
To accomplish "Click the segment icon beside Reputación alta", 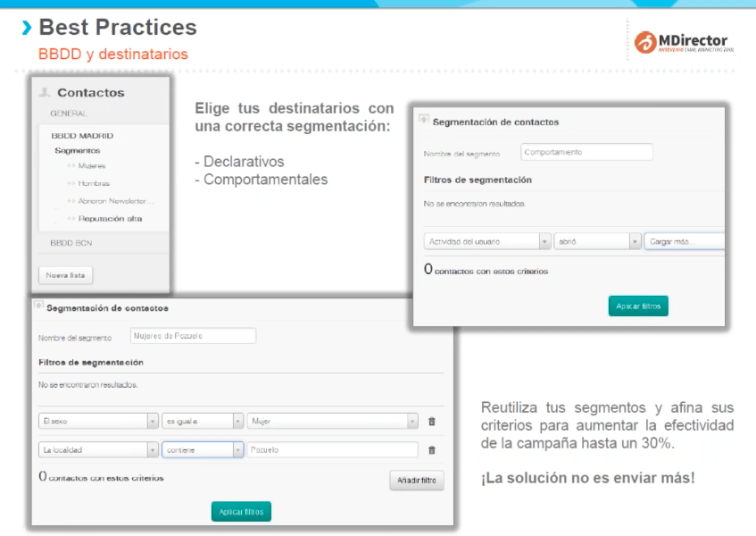I will coord(71,219).
